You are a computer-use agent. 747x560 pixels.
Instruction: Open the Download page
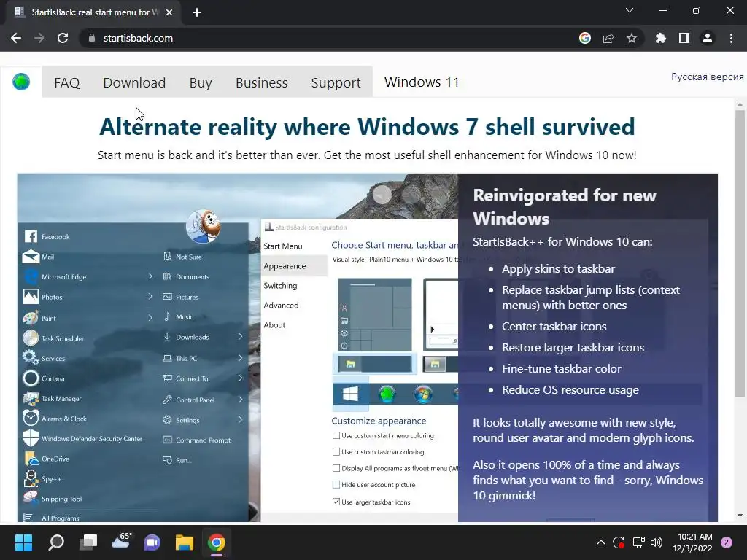[x=134, y=82]
